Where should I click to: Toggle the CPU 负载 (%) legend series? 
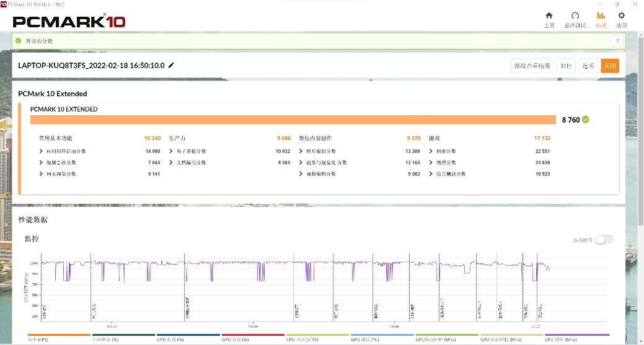point(188,338)
